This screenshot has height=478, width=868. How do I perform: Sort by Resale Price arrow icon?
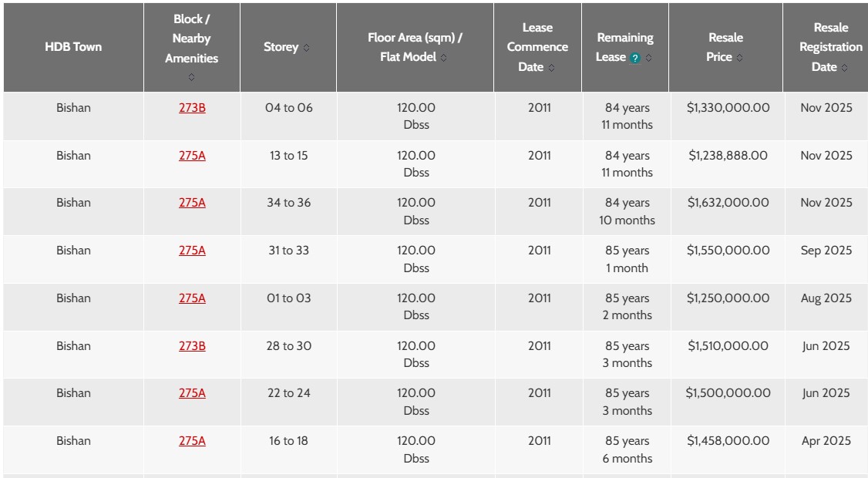tap(740, 58)
